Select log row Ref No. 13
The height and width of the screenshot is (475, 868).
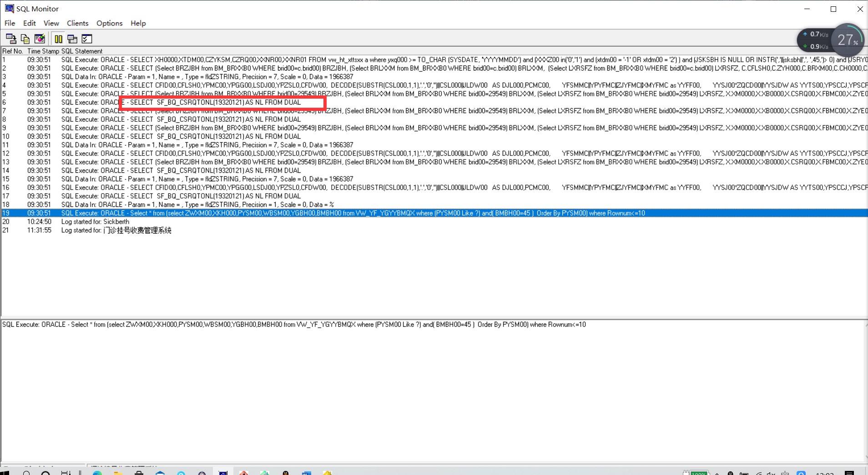[x=434, y=162]
